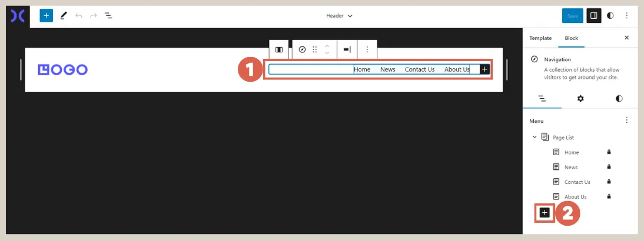This screenshot has height=241, width=644.
Task: Move block down using the down chevron
Action: click(x=327, y=53)
